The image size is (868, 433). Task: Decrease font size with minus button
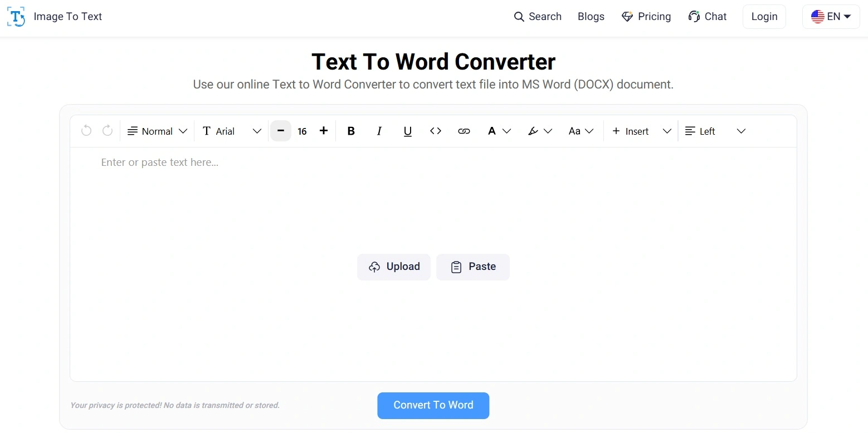pyautogui.click(x=281, y=131)
